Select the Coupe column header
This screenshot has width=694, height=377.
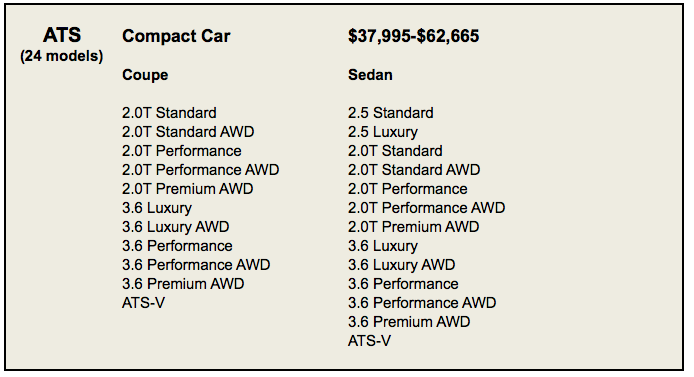click(145, 75)
